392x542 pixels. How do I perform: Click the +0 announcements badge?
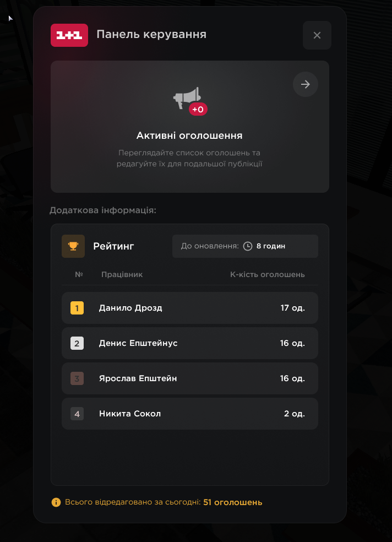[x=198, y=110]
